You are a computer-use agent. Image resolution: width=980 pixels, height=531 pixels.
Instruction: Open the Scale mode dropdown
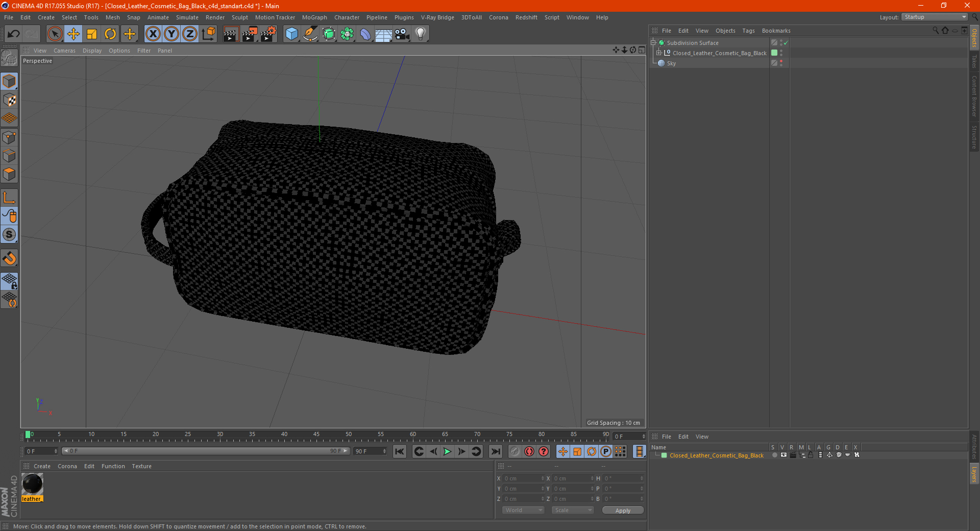click(x=573, y=510)
